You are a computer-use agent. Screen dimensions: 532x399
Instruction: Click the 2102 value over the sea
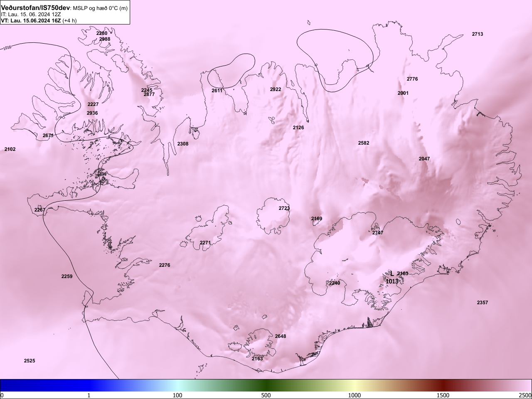[10, 149]
